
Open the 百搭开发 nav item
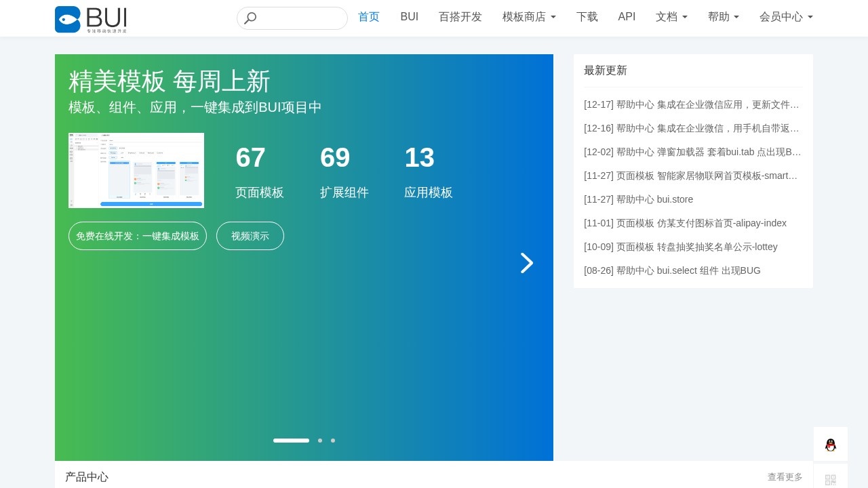[x=460, y=17]
